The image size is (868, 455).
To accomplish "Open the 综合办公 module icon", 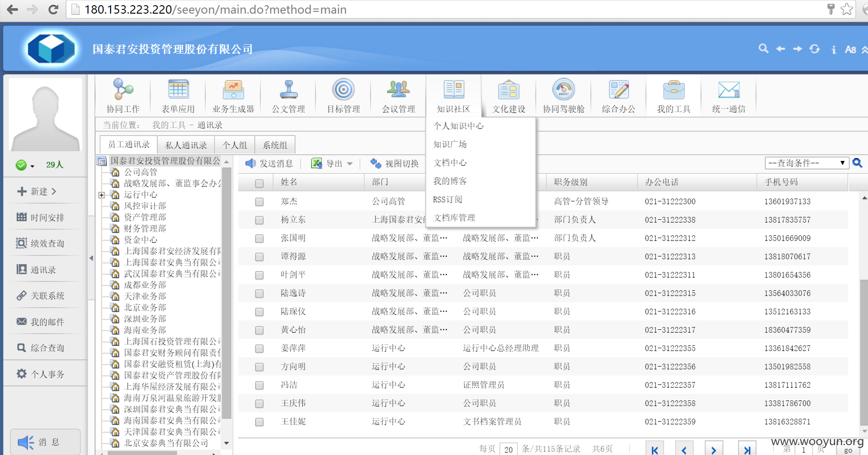I will click(619, 89).
